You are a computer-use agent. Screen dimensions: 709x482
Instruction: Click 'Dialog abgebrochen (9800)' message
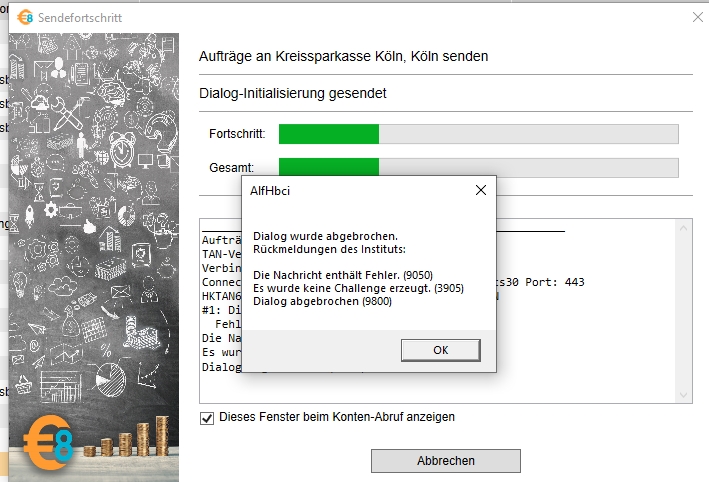pos(322,301)
